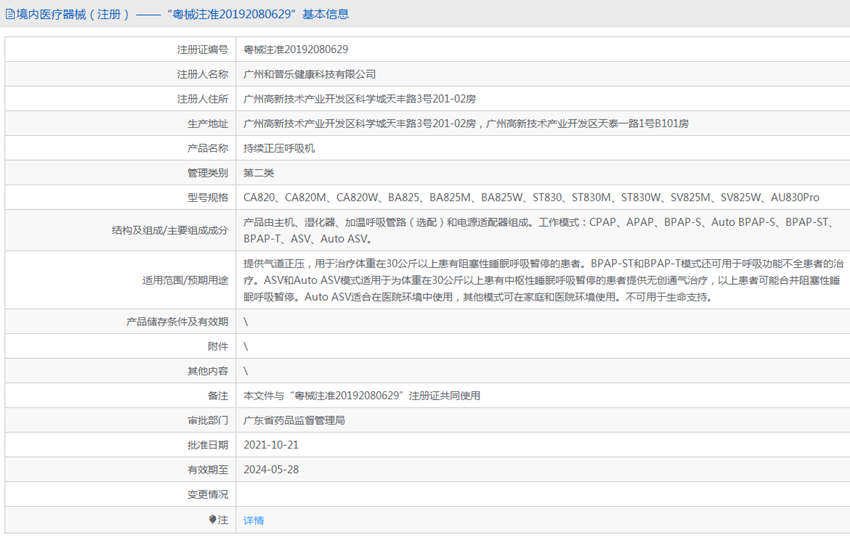Click the document icon in the page header
Viewport: 850px width, 537px height.
click(10, 14)
